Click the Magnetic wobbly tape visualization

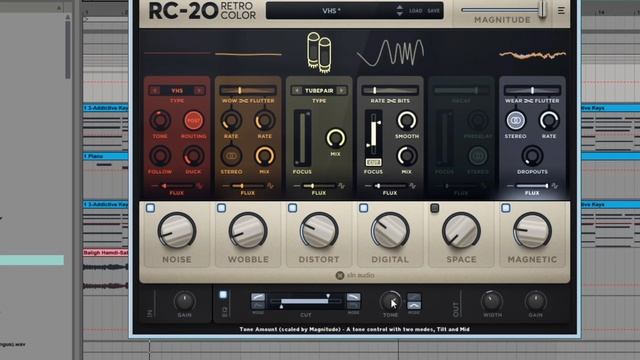pyautogui.click(x=532, y=55)
